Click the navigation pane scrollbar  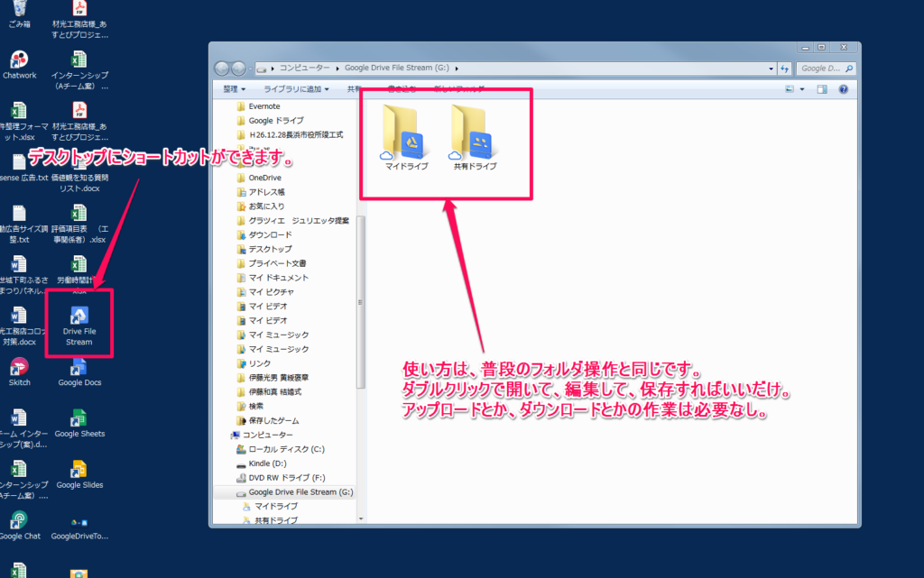361,303
